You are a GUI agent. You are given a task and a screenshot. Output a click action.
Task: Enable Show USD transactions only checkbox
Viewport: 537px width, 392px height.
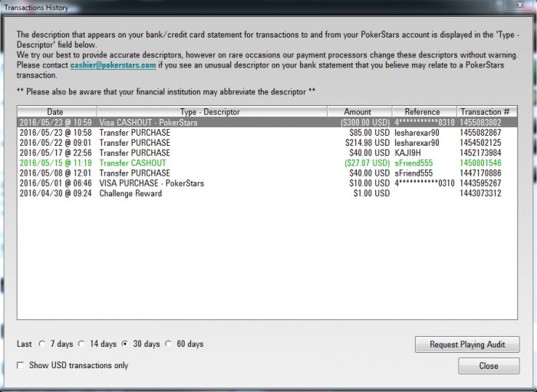[21, 365]
